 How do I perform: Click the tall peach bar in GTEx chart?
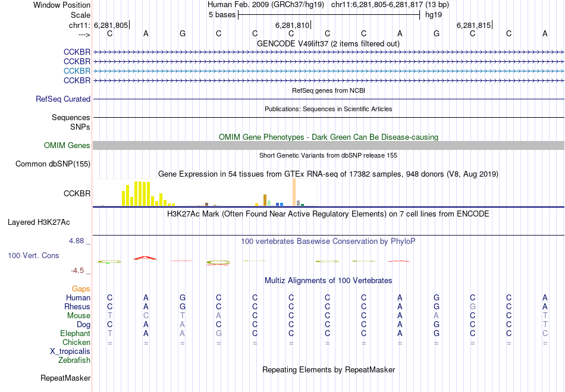pos(294,192)
